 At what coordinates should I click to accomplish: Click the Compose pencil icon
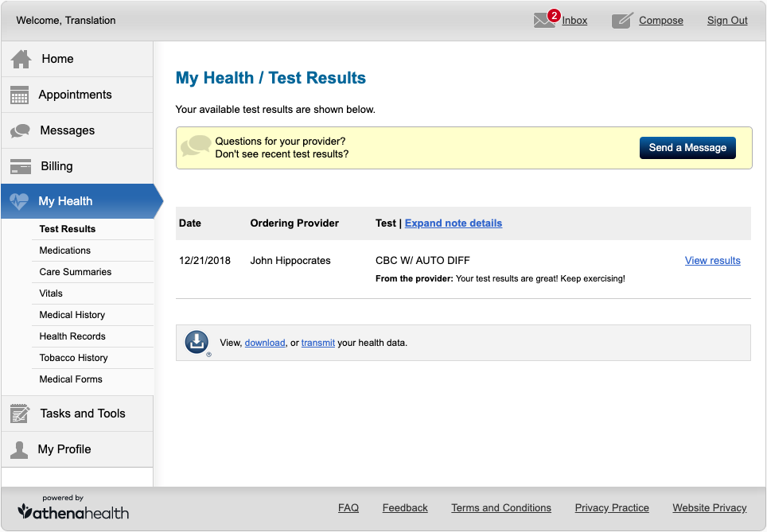click(622, 21)
